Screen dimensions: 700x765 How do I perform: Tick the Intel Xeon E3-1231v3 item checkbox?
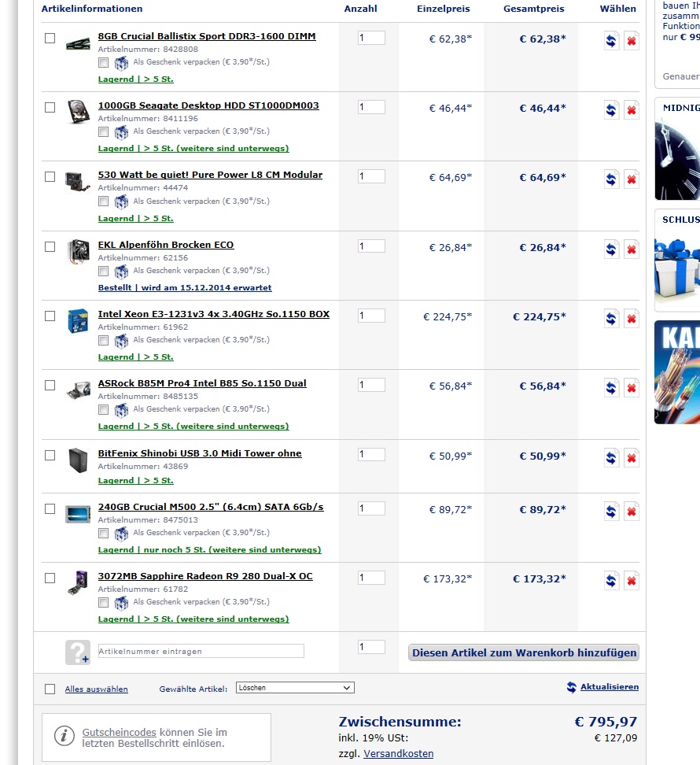pyautogui.click(x=50, y=316)
